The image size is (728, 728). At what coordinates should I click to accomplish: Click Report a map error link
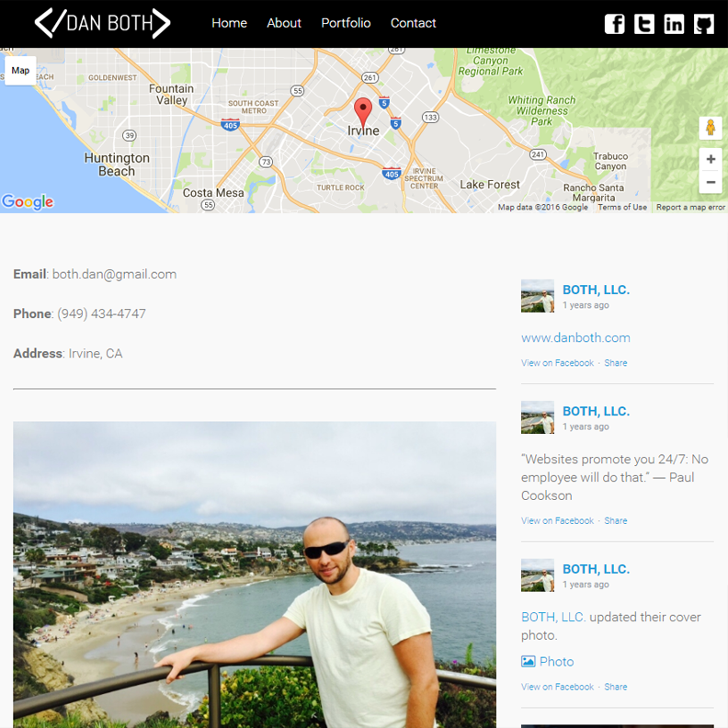click(690, 207)
